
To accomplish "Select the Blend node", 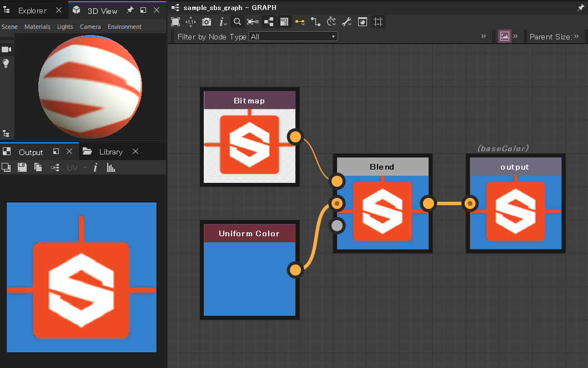I will (x=383, y=203).
